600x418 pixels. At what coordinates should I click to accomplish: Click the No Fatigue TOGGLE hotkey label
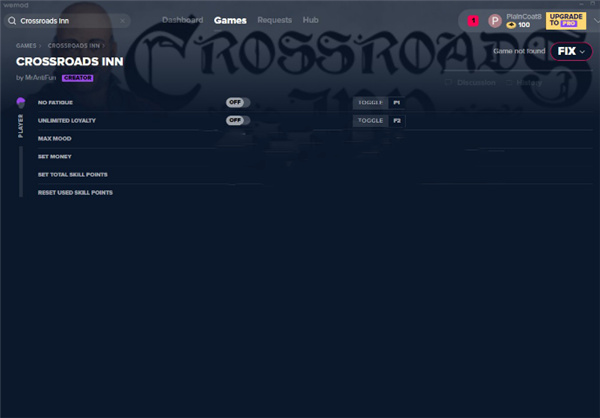370,103
